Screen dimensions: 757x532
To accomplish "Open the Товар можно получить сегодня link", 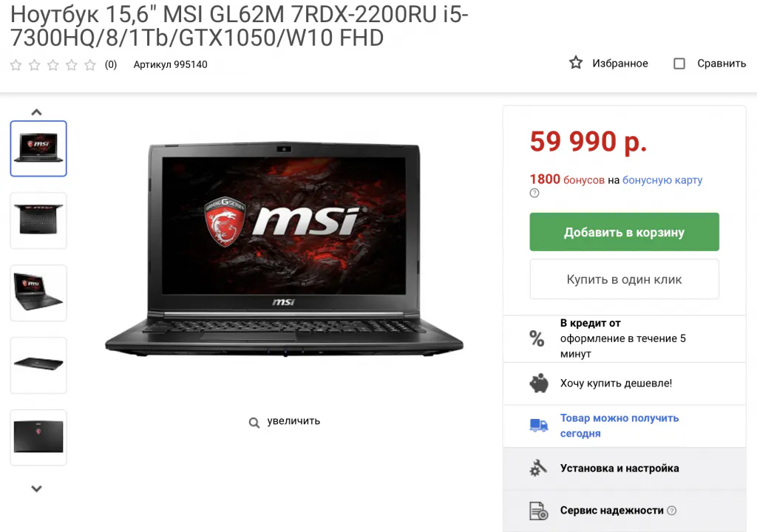I will tap(619, 426).
